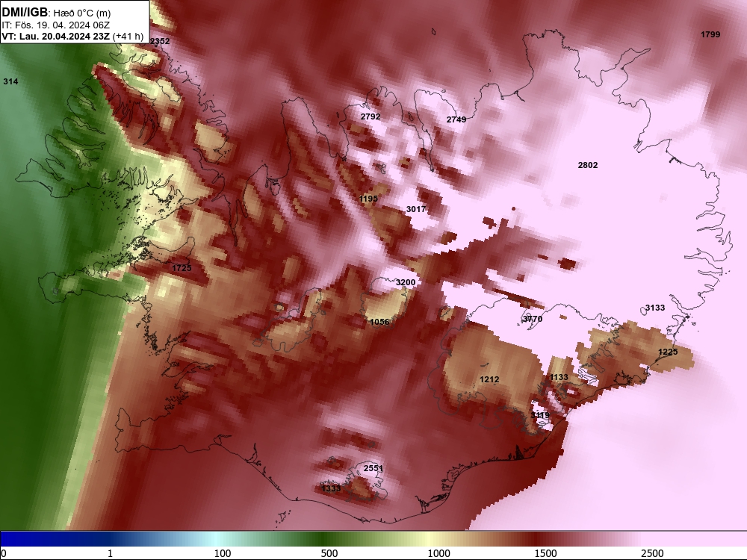Click the color scale tick label 1500
Image resolution: width=747 pixels, height=560 pixels.
tap(545, 553)
